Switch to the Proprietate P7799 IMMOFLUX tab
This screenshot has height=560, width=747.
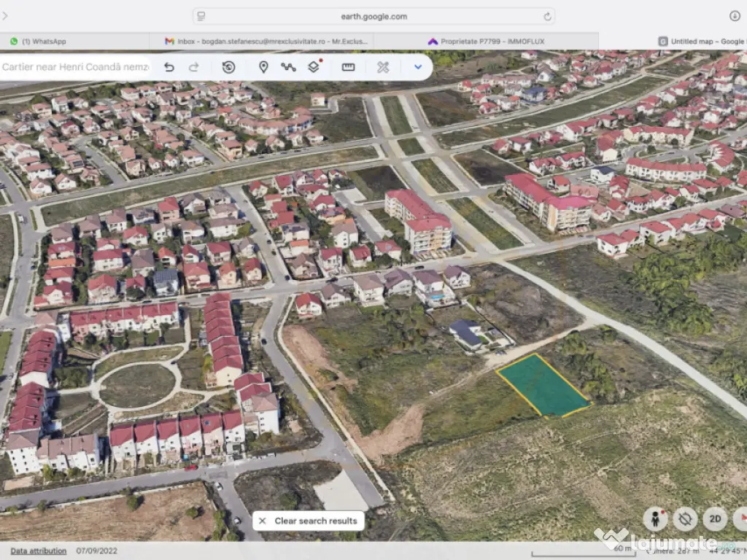[x=485, y=42]
